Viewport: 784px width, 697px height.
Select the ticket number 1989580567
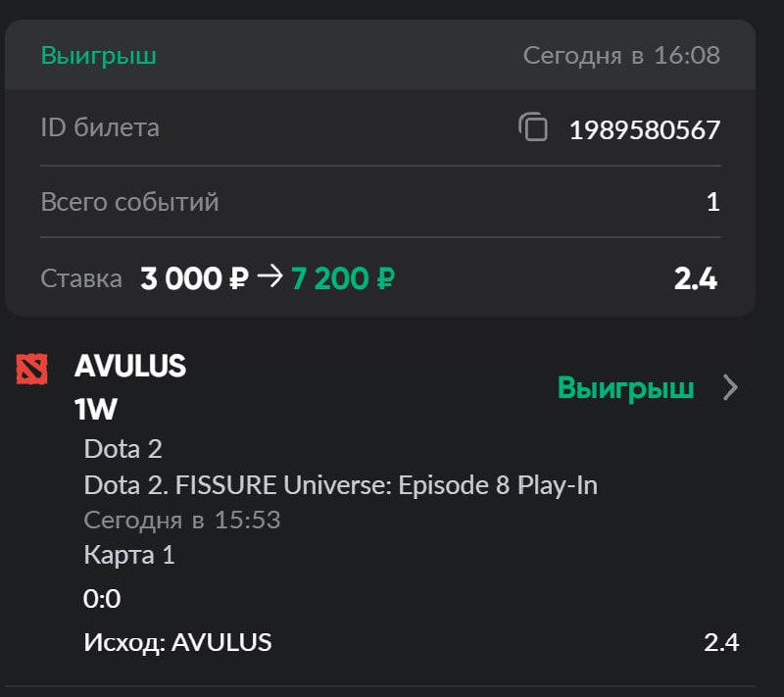645,129
